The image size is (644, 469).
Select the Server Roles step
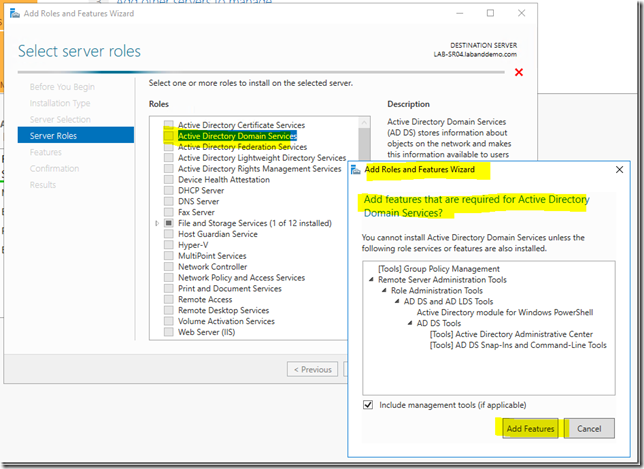[76, 135]
